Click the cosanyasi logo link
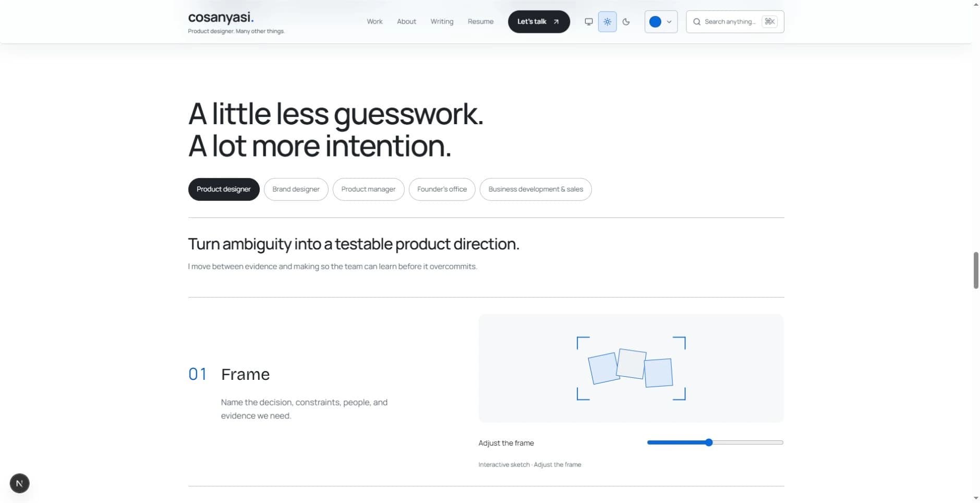Screen dimensions: 980x503 (221, 17)
